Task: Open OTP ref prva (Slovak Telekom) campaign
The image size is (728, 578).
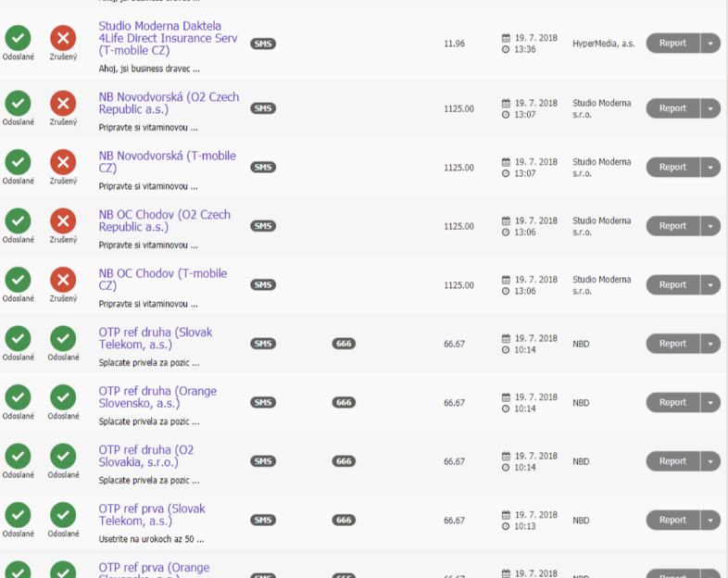Action: coord(152,515)
